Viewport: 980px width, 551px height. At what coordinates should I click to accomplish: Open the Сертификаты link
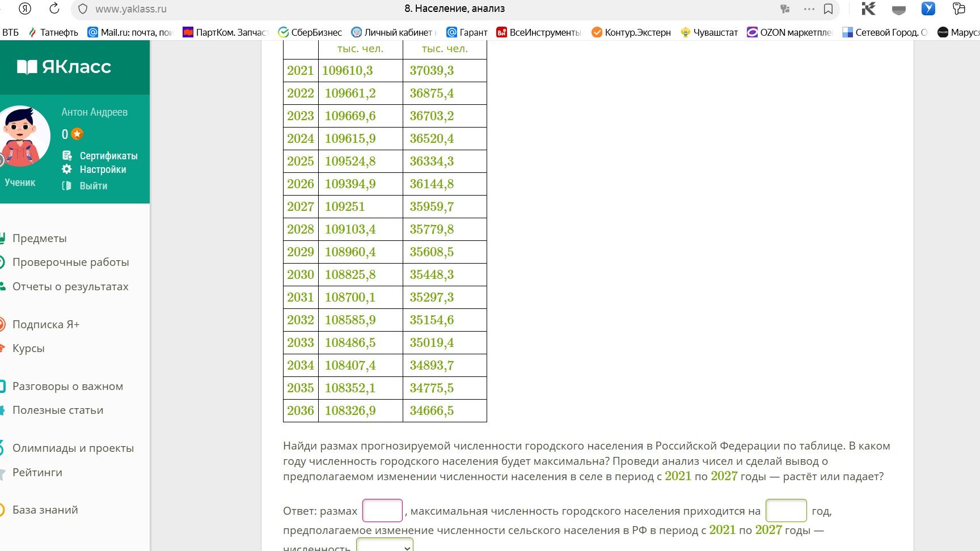(108, 155)
